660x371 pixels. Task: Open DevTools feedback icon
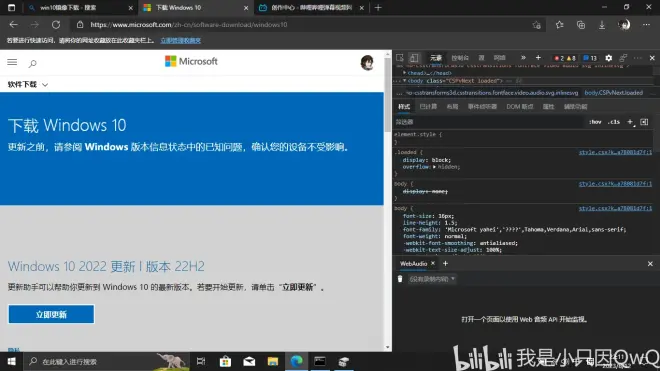(x=623, y=58)
